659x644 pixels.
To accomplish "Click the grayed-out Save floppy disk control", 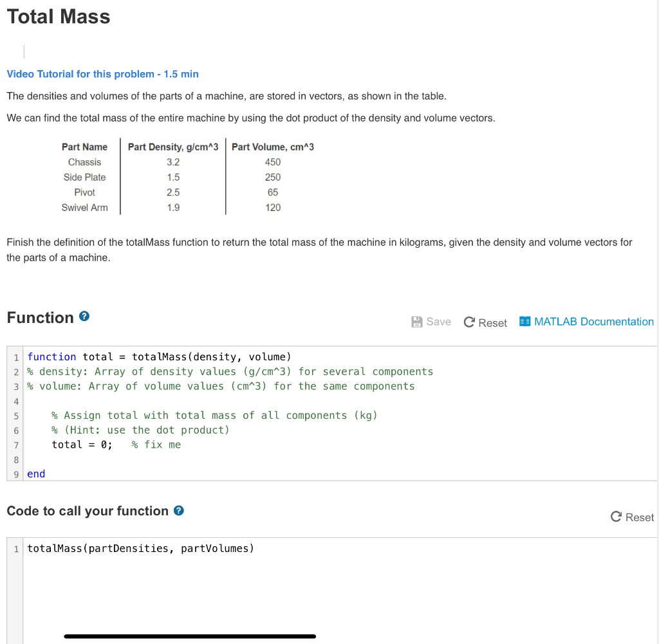I will click(x=418, y=321).
